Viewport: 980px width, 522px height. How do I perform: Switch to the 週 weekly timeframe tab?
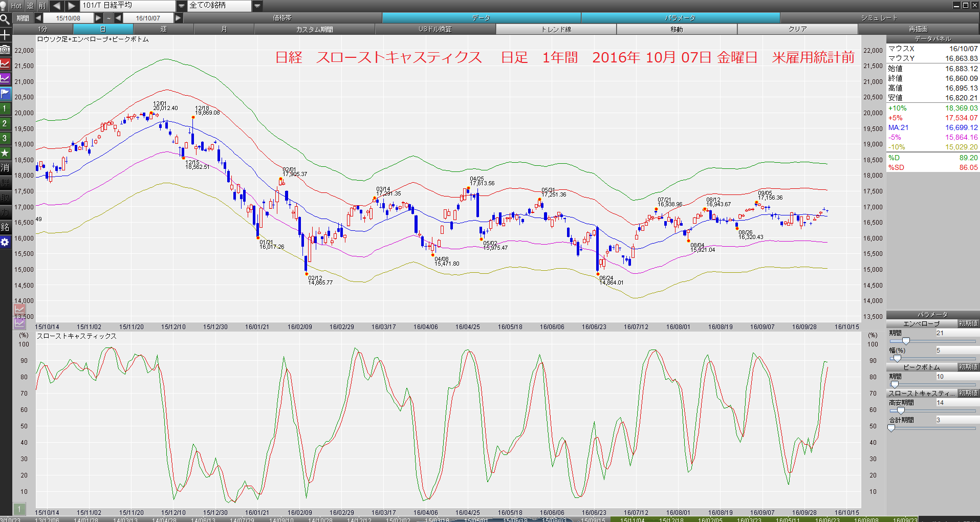[164, 29]
